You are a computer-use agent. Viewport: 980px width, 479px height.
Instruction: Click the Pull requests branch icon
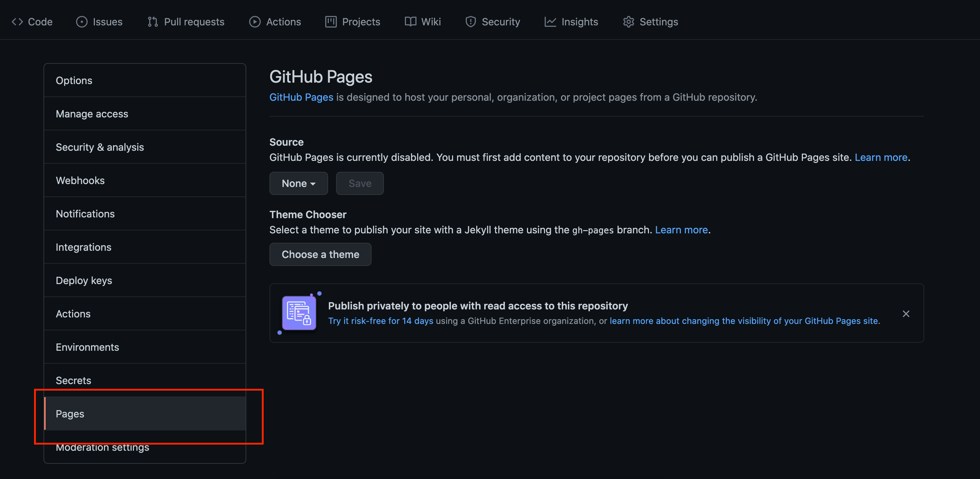[x=152, y=22]
